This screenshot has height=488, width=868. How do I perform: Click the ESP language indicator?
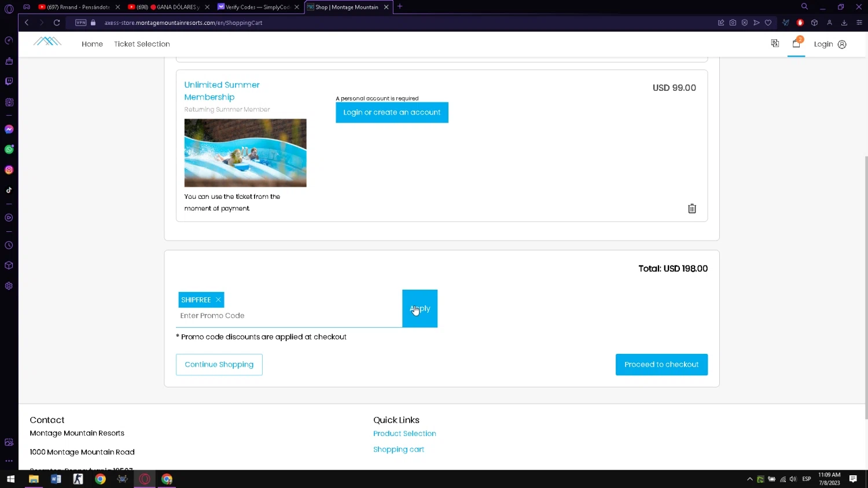pos(807,479)
